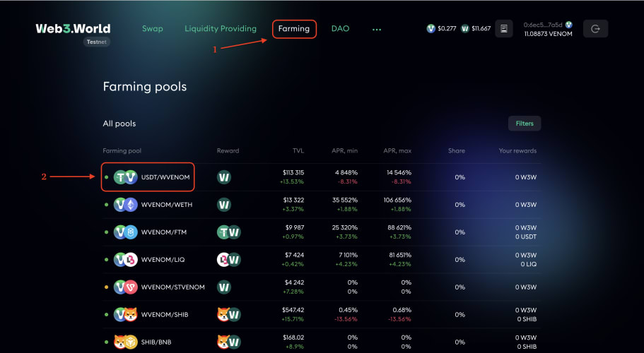Click the logout icon button
This screenshot has height=353, width=644.
pyautogui.click(x=595, y=29)
